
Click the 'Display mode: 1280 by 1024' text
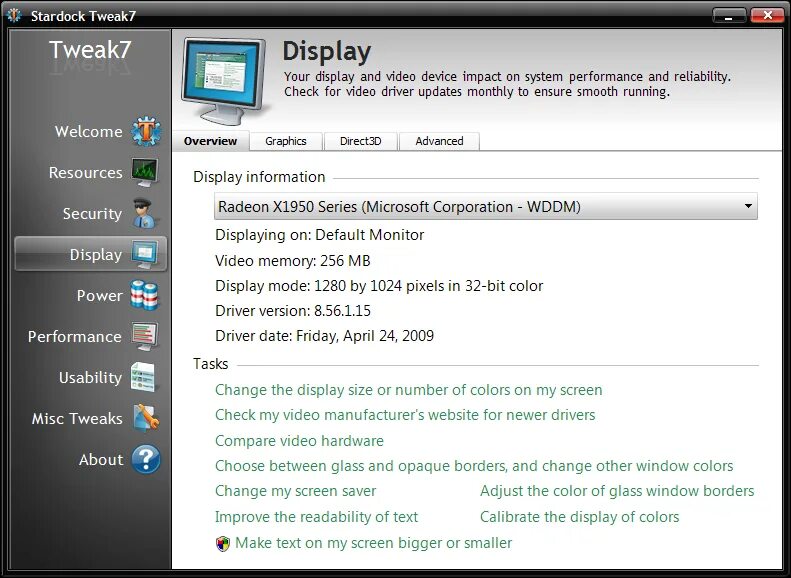click(379, 286)
